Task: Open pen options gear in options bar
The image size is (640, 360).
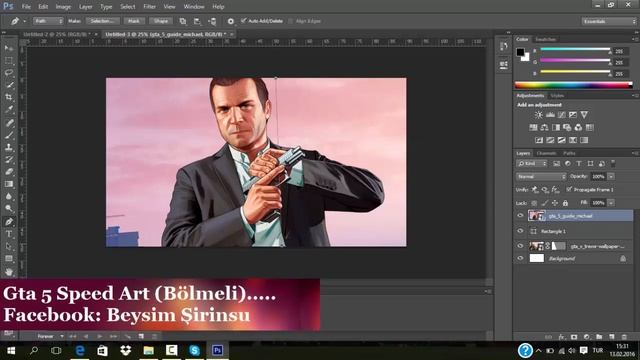Action: (231, 21)
